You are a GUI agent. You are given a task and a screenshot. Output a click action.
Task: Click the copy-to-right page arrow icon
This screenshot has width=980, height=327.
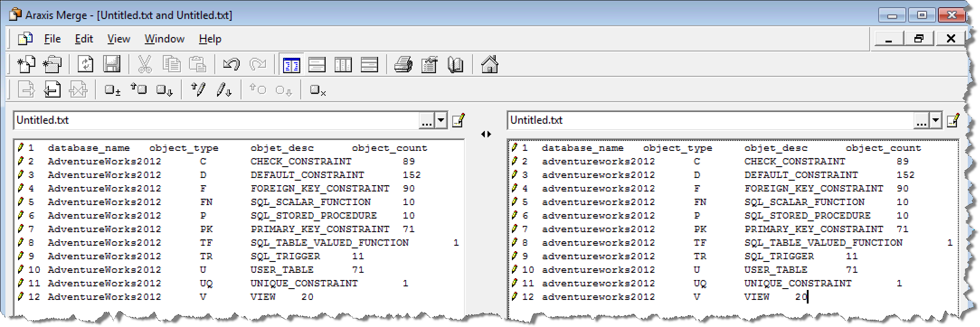coord(26,89)
